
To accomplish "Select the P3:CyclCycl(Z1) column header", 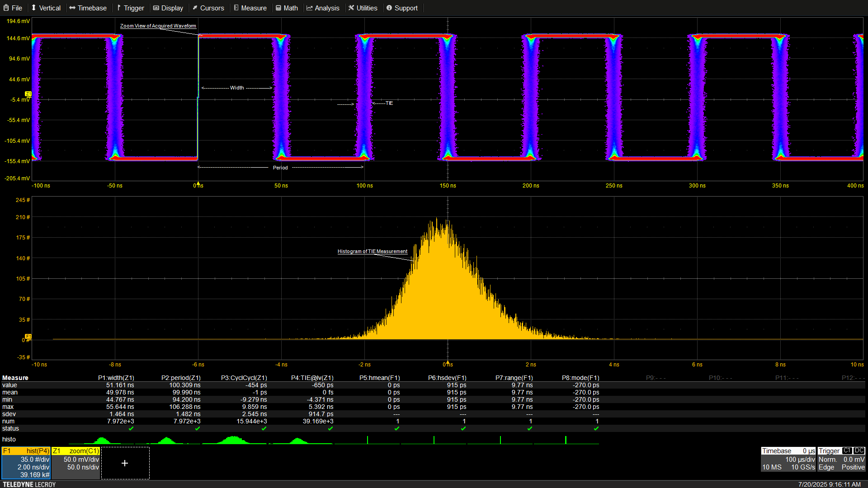I will (x=244, y=378).
